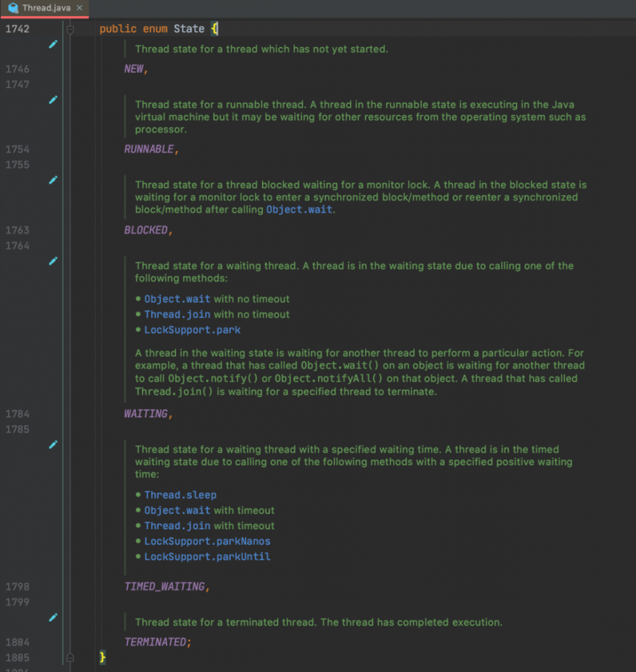
Task: Click the pencil icon for the TIMED_WAITING doc comment
Action: point(53,444)
